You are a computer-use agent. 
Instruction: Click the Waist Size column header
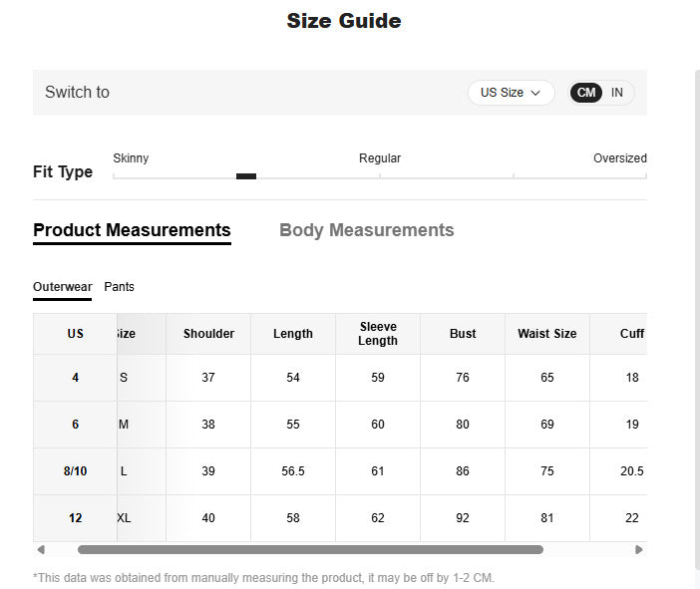[547, 334]
